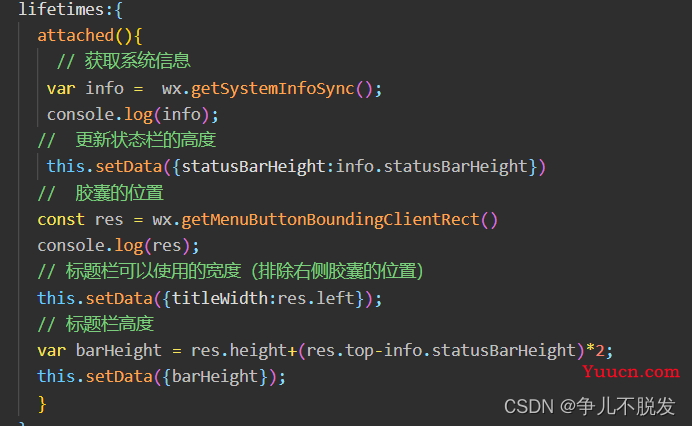Click the yellow closing brace of attached()

42,404
